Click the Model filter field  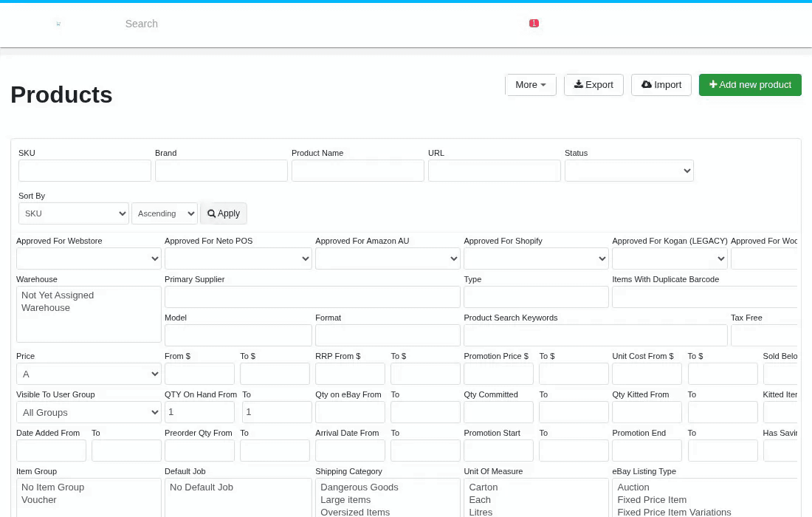pyautogui.click(x=238, y=336)
